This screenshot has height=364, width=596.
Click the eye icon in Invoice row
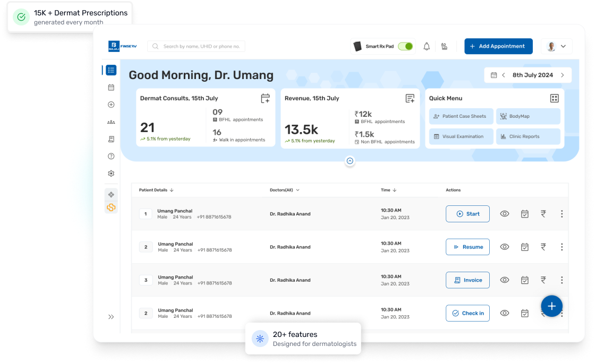click(x=505, y=280)
